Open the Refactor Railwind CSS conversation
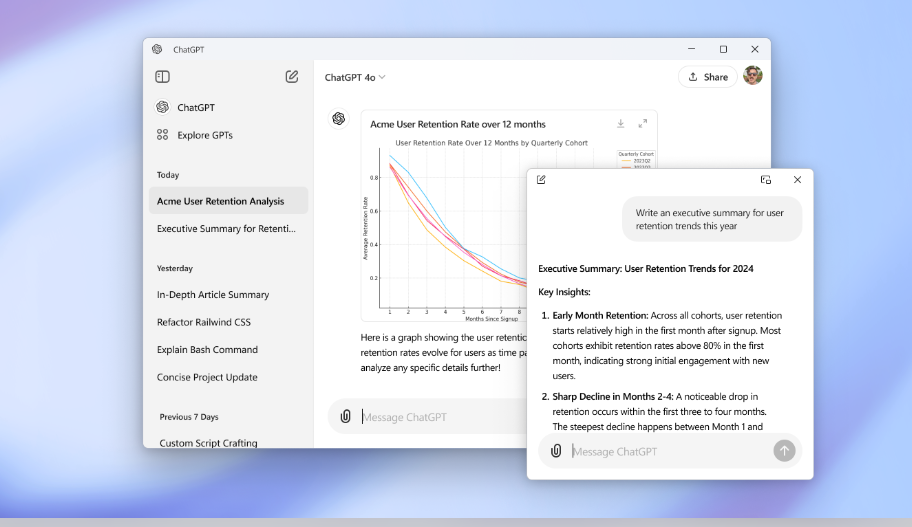 tap(204, 322)
